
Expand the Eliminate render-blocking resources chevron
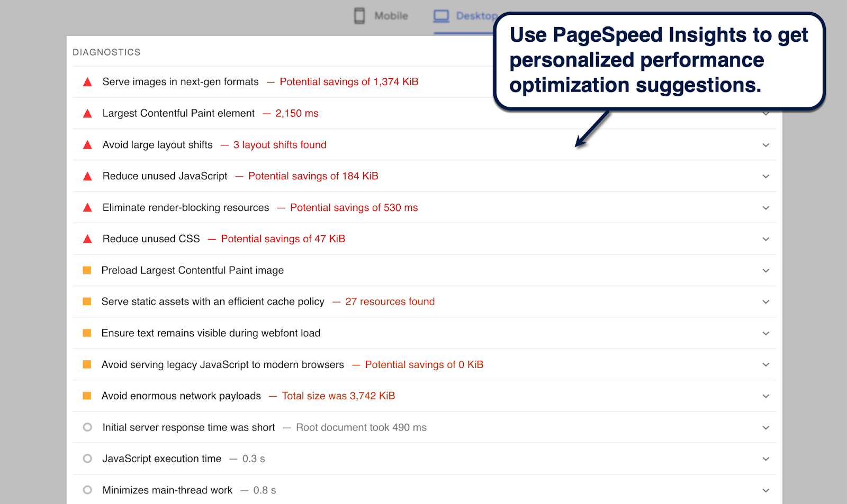[x=765, y=208]
